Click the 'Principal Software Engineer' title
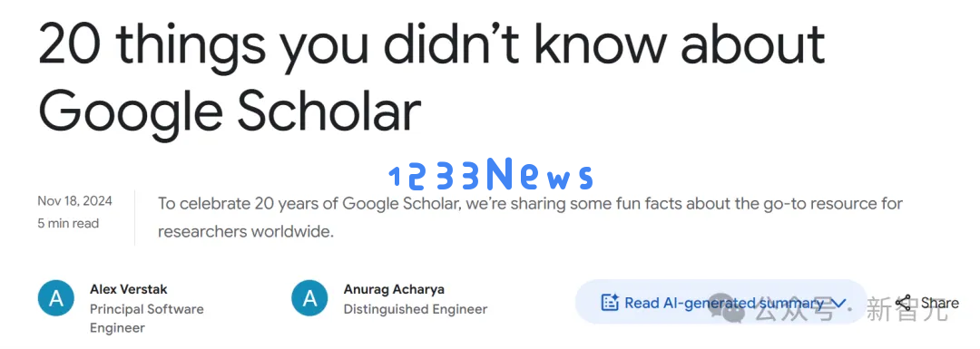This screenshot has height=349, width=980. [x=147, y=318]
